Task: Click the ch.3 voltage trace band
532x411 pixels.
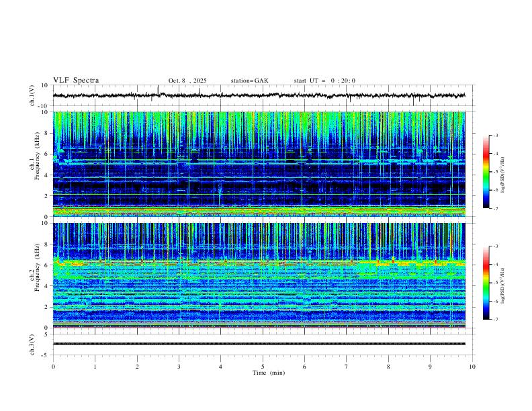Action: [x=259, y=344]
